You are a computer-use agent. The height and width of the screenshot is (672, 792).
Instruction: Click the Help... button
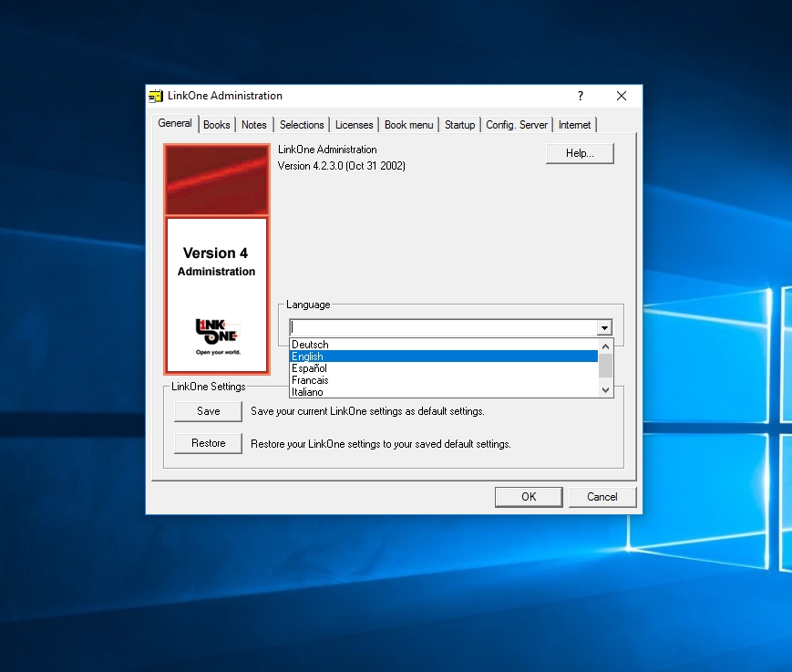pyautogui.click(x=580, y=153)
